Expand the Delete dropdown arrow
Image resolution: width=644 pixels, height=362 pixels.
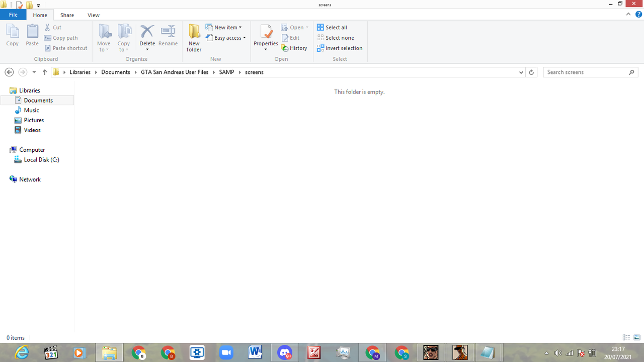(147, 49)
